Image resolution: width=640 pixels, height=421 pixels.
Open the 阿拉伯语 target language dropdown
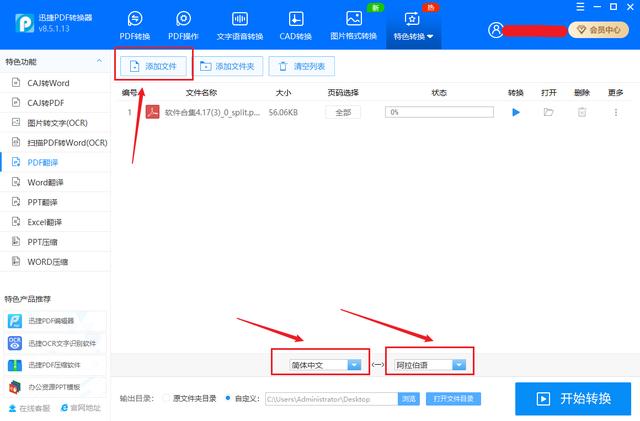430,365
